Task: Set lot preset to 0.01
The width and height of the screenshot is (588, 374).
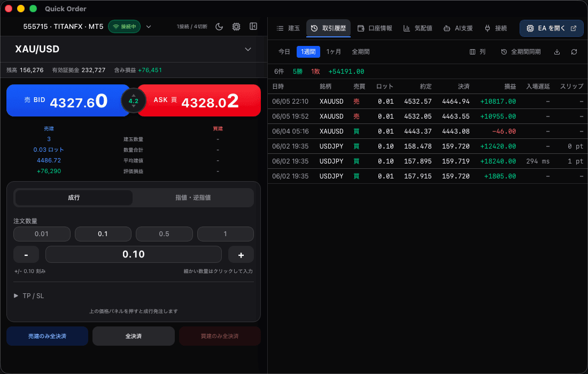Action: click(42, 234)
